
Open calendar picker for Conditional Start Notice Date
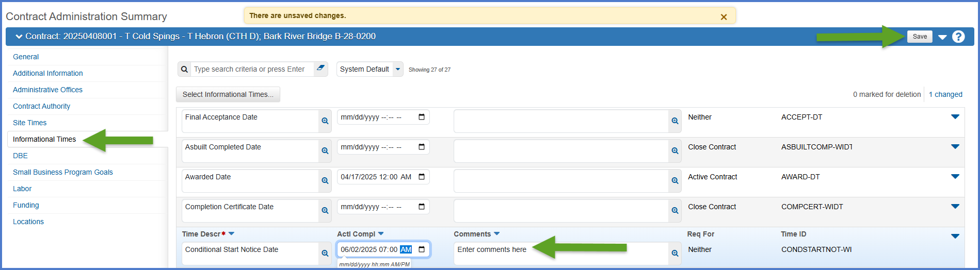click(x=422, y=249)
